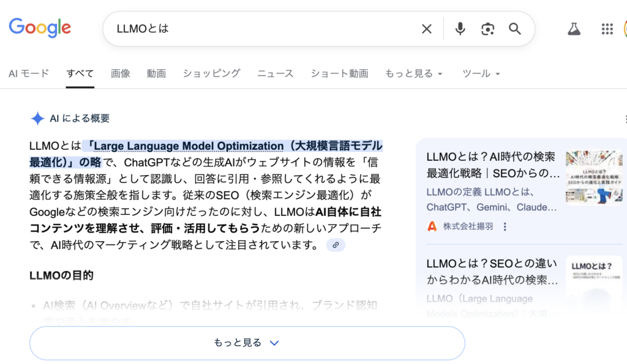Click the magnifying glass to search
The height and width of the screenshot is (364, 627).
(x=514, y=28)
